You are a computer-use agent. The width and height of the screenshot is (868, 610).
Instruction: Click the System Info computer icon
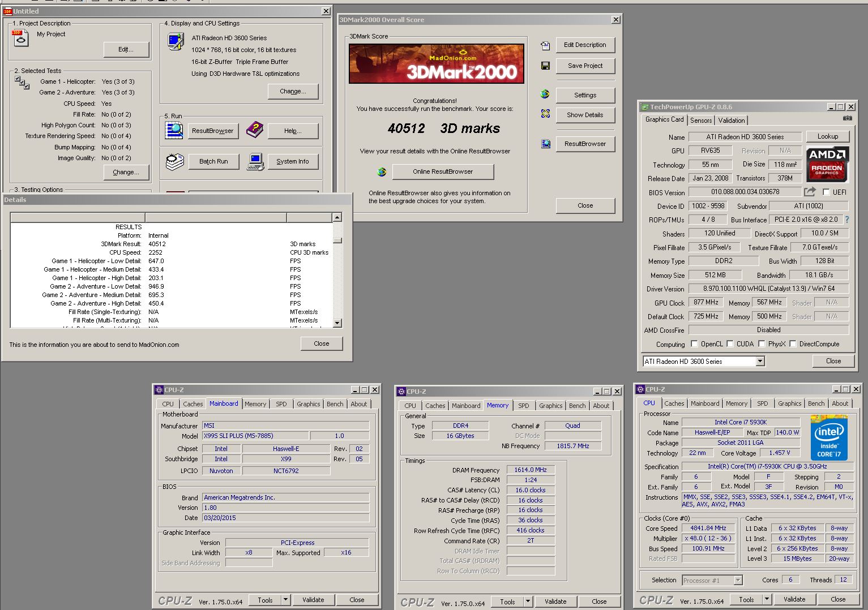tap(256, 162)
